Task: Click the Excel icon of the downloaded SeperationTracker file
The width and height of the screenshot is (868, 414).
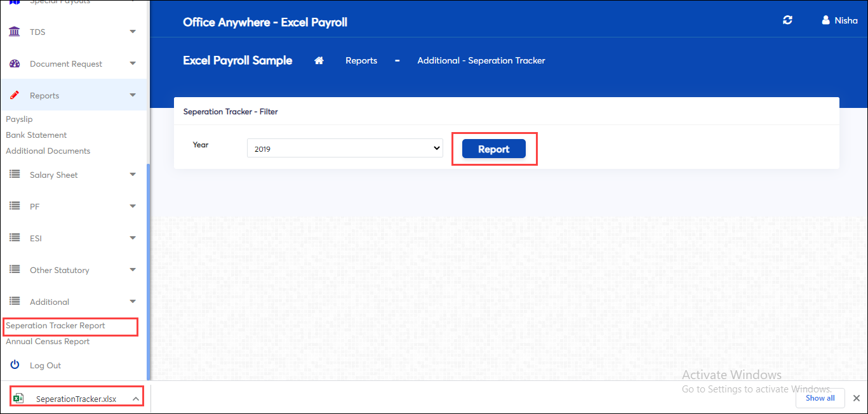Action: pyautogui.click(x=18, y=398)
